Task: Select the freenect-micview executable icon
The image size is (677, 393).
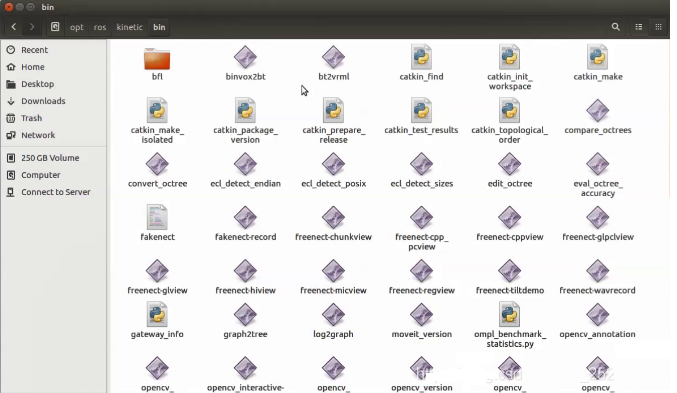Action: tap(333, 271)
